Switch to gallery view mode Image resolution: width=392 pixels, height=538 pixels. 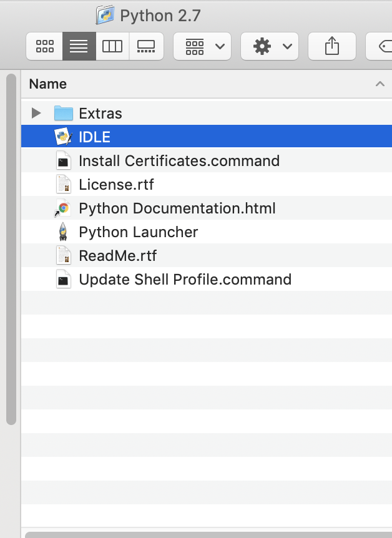[x=146, y=46]
